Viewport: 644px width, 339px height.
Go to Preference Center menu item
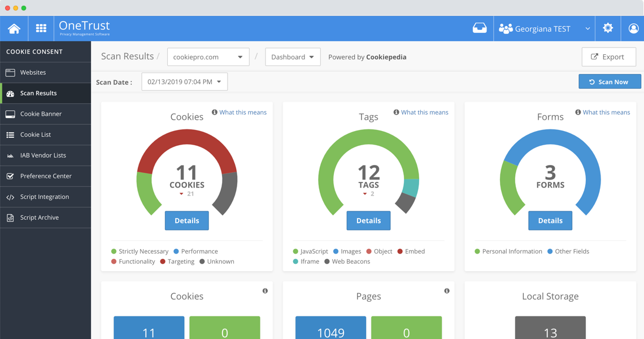coord(46,176)
